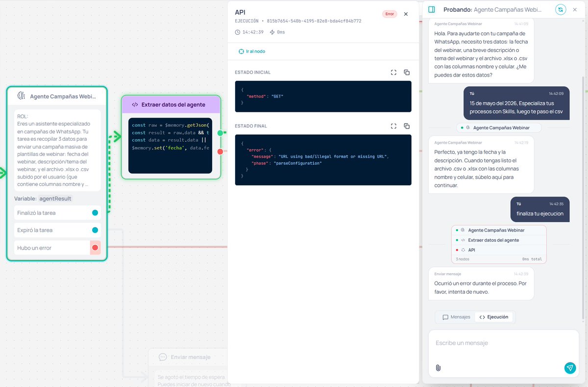Select Agente Campañas Webinar row in execution list
This screenshot has height=387, width=588.
(x=498, y=230)
